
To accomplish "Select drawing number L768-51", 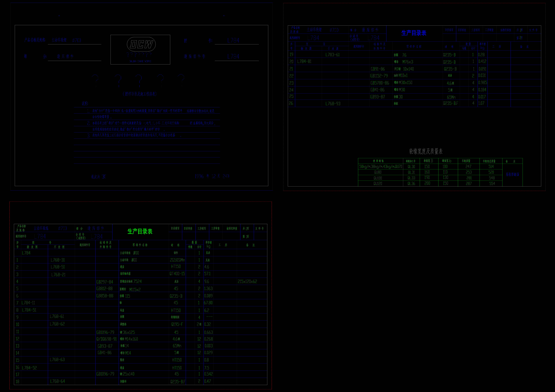I will click(58, 267).
